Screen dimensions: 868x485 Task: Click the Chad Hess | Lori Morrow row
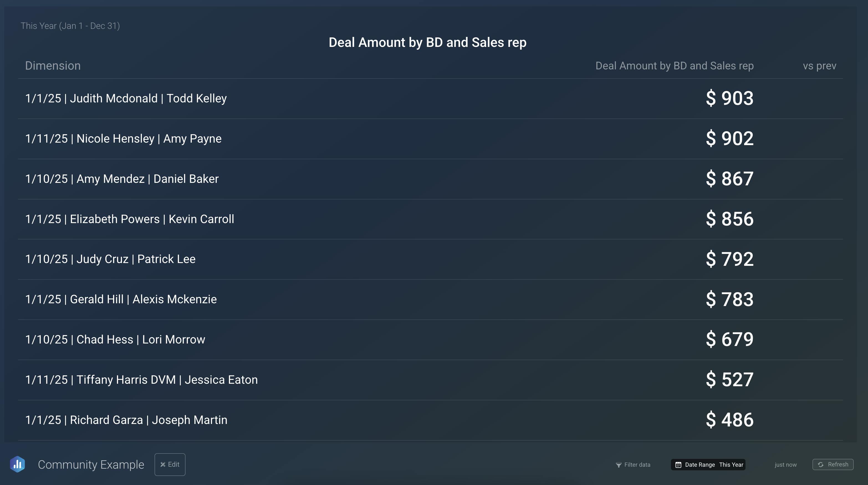pyautogui.click(x=115, y=339)
